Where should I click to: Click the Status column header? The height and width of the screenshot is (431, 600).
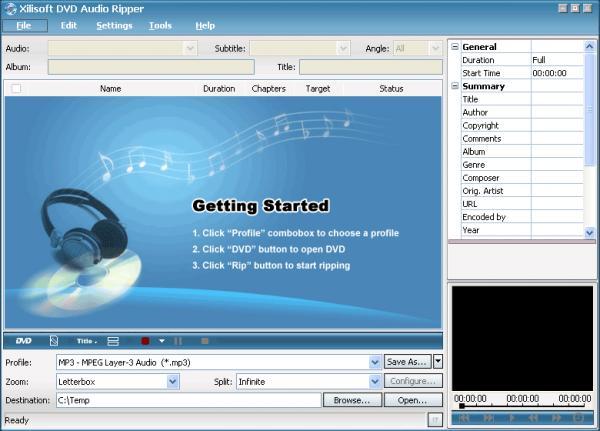click(391, 88)
